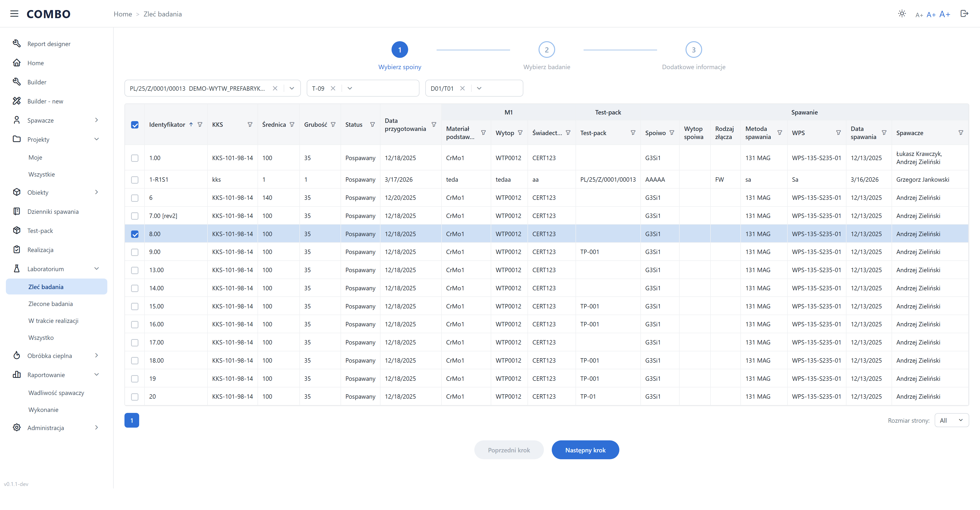Image resolution: width=980 pixels, height=510 pixels.
Task: Expand the Spawacze sidebar submenu
Action: [x=96, y=120]
